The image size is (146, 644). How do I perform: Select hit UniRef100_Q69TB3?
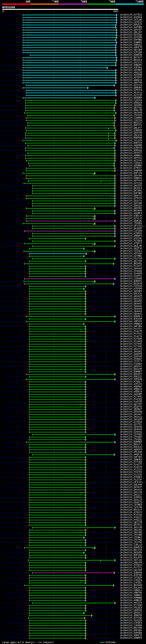click(x=131, y=208)
